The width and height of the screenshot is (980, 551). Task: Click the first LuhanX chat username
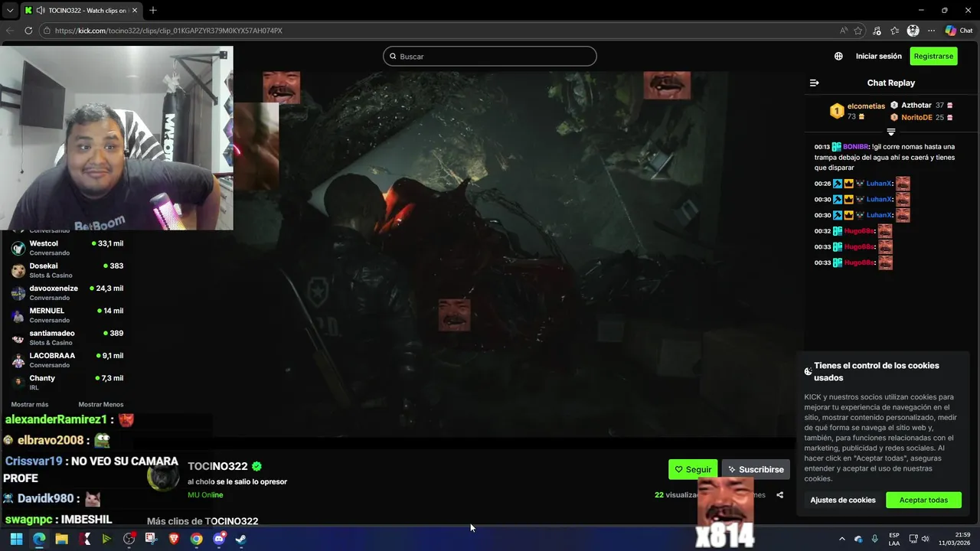879,184
